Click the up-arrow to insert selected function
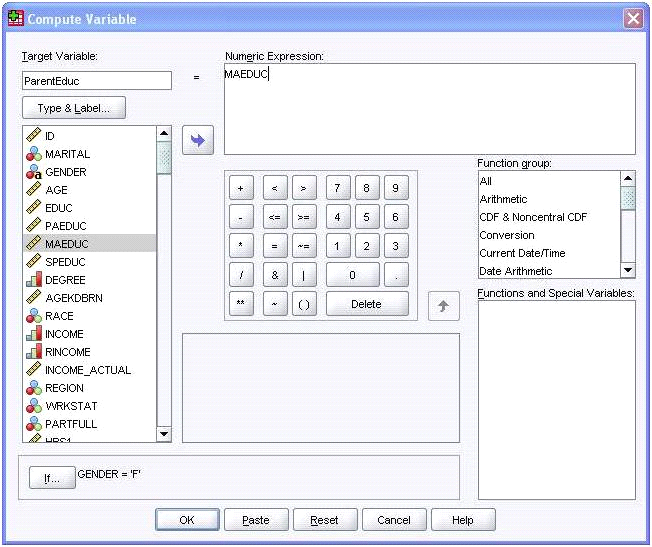652x547 pixels. point(444,306)
